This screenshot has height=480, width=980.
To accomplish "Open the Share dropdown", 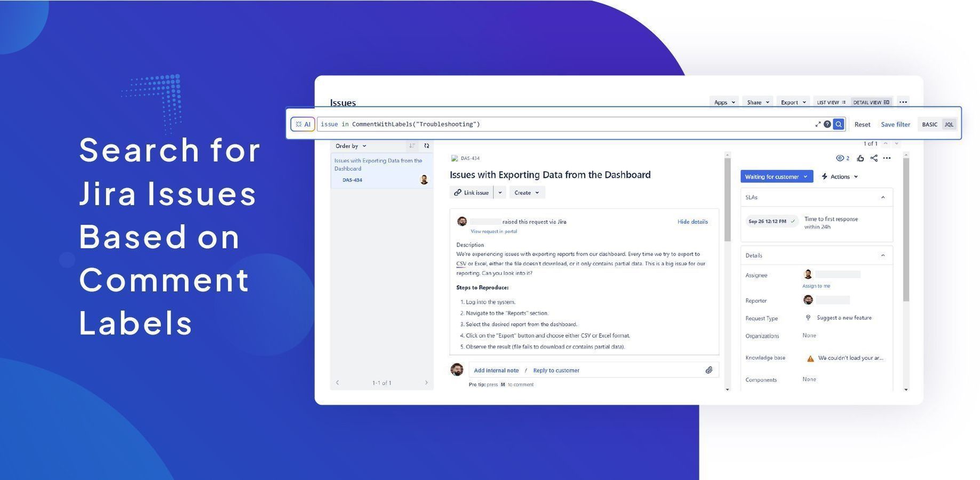I will click(758, 102).
